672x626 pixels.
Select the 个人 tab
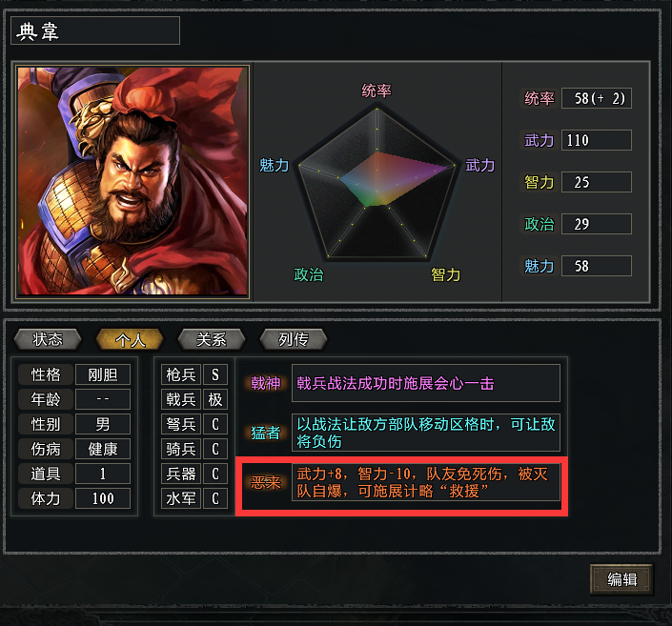[130, 339]
